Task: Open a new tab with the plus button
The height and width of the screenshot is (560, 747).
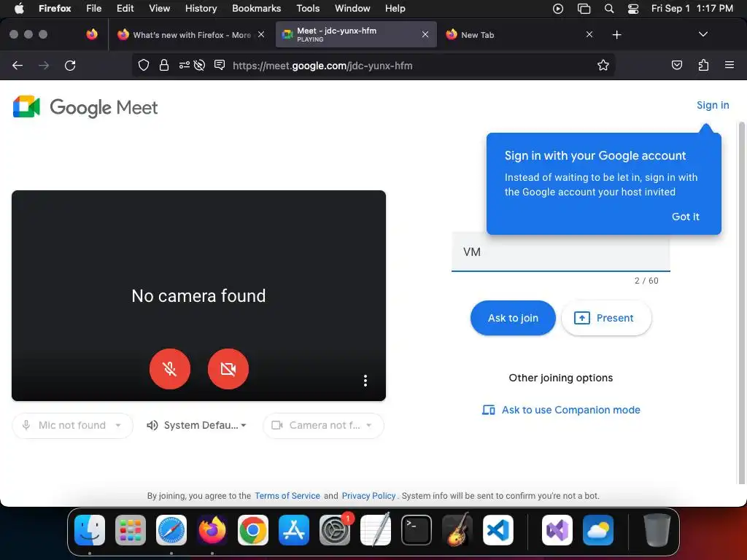Action: click(x=617, y=35)
